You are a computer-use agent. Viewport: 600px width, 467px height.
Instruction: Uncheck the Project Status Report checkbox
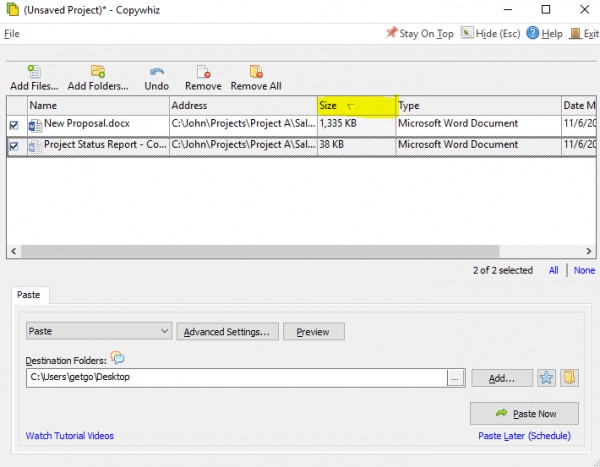[14, 146]
